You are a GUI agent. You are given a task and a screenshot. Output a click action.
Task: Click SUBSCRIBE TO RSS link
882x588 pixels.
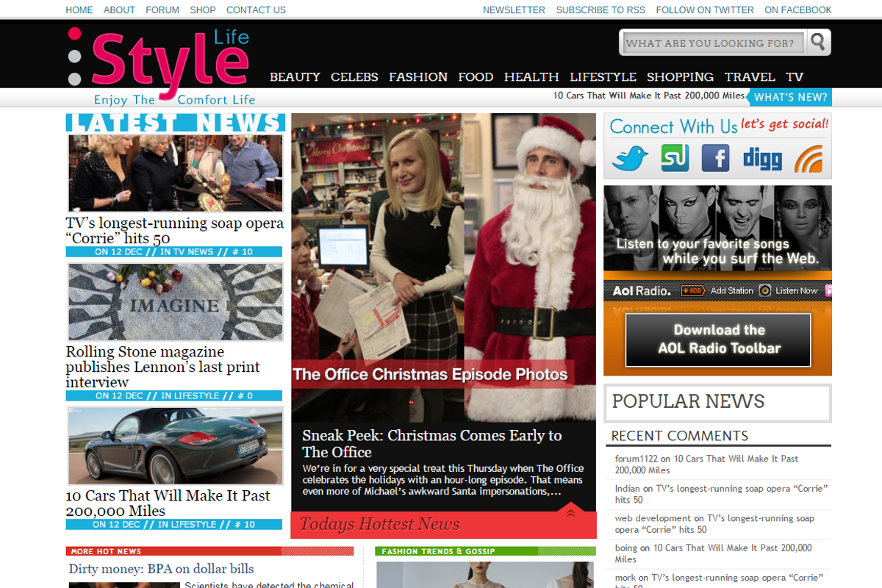point(600,10)
